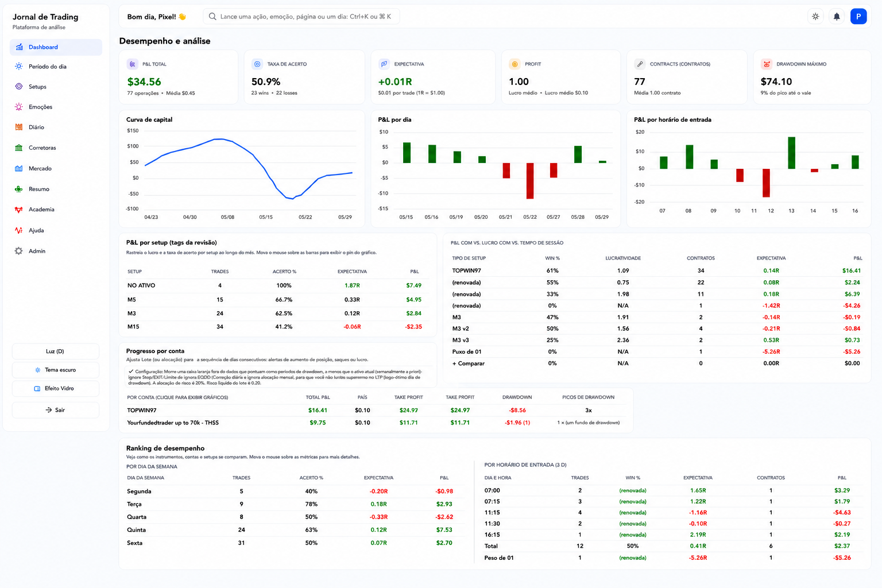Click the Ajuda pulse icon
Image resolution: width=882 pixels, height=588 pixels.
coord(19,230)
